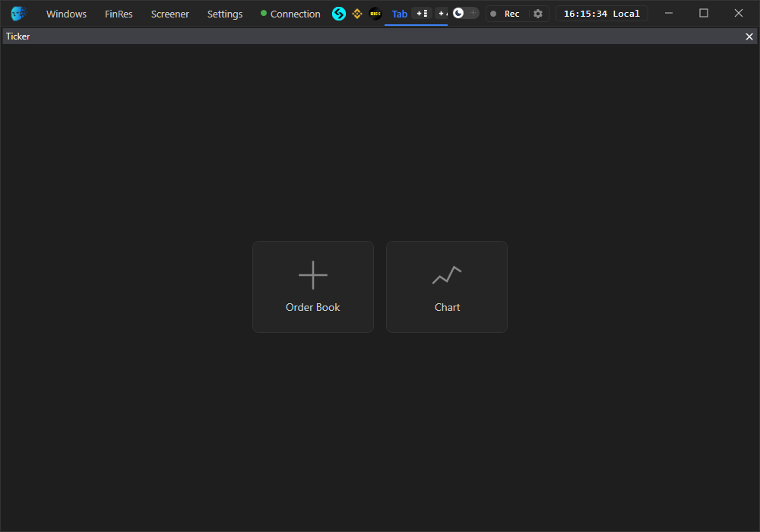The width and height of the screenshot is (760, 532).
Task: Toggle the dark mode moon switch
Action: coord(465,13)
